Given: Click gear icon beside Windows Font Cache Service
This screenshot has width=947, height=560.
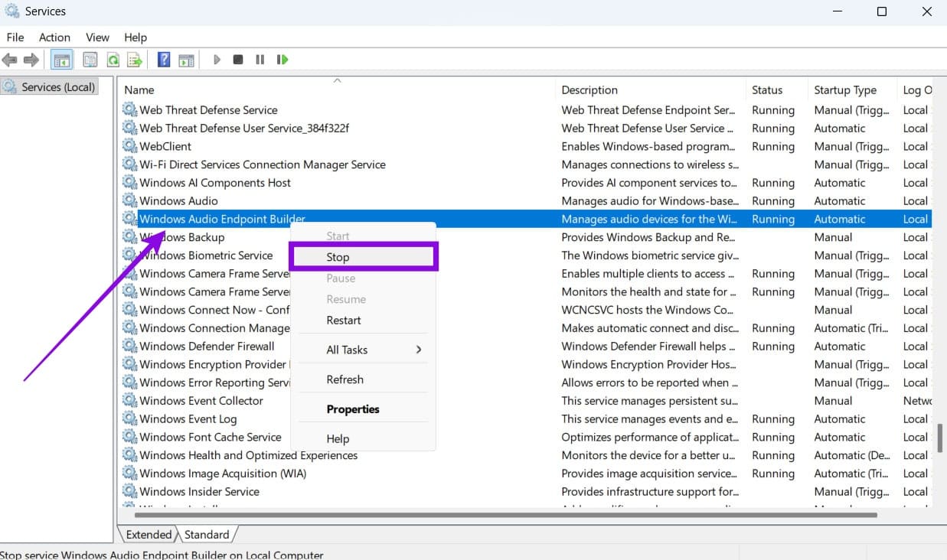Looking at the screenshot, I should (x=129, y=438).
